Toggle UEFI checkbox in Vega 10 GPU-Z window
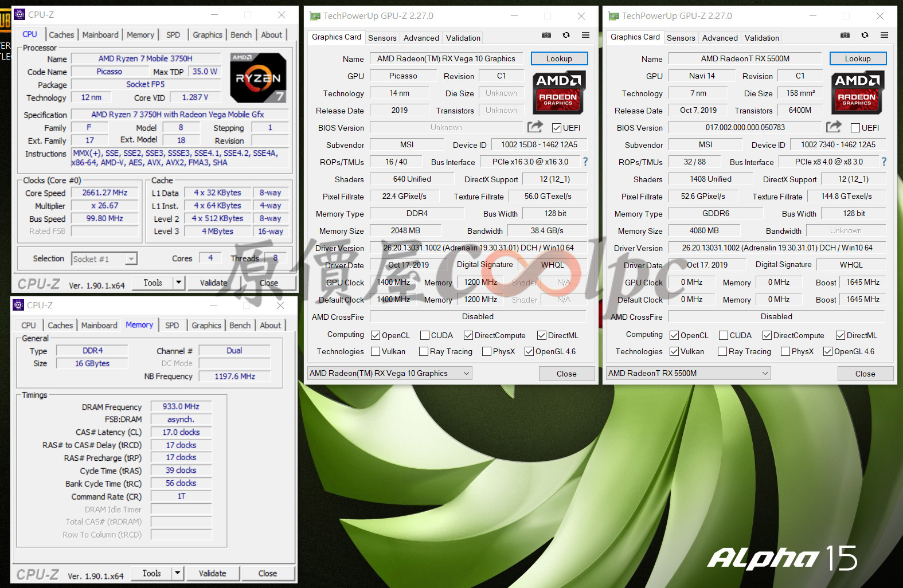Image resolution: width=903 pixels, height=588 pixels. [x=556, y=128]
